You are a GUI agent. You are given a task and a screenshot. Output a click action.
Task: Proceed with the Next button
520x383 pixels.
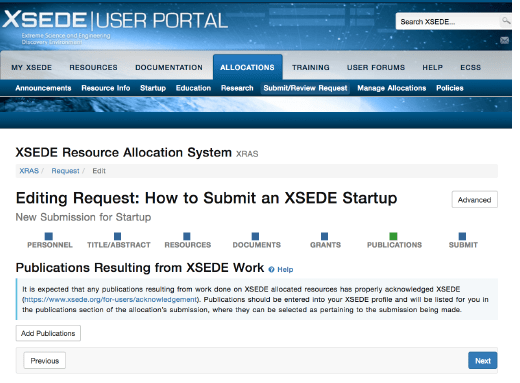(483, 361)
